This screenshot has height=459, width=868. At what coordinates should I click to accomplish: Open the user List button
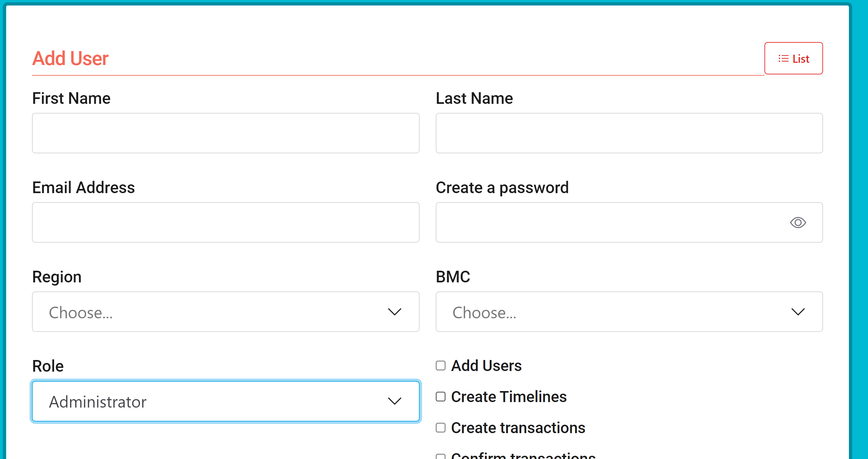click(793, 58)
